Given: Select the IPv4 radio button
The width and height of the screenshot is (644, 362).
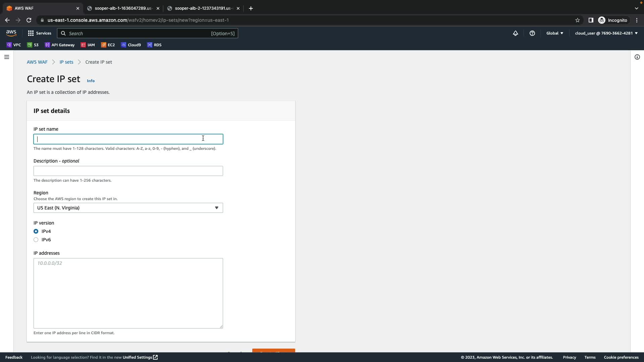Looking at the screenshot, I should [x=36, y=231].
